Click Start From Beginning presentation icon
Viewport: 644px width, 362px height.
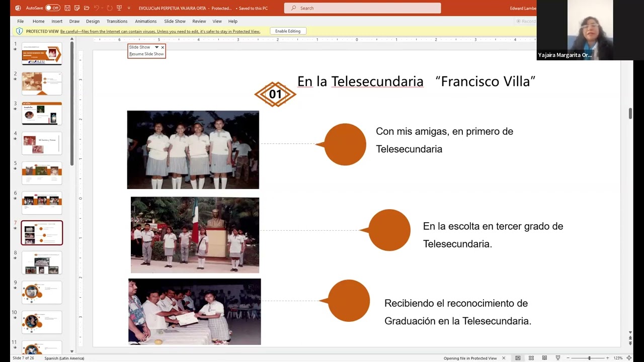point(119,8)
